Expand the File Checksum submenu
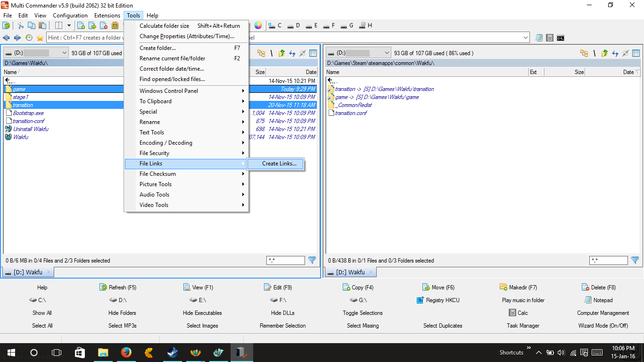This screenshot has width=644, height=362. click(x=186, y=174)
